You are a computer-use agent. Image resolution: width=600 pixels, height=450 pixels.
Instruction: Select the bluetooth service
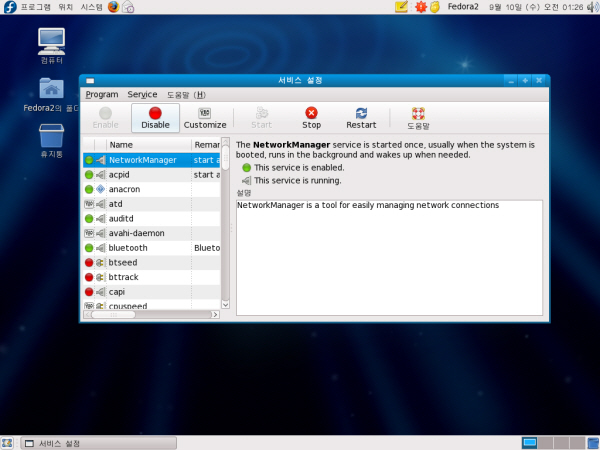click(x=152, y=248)
